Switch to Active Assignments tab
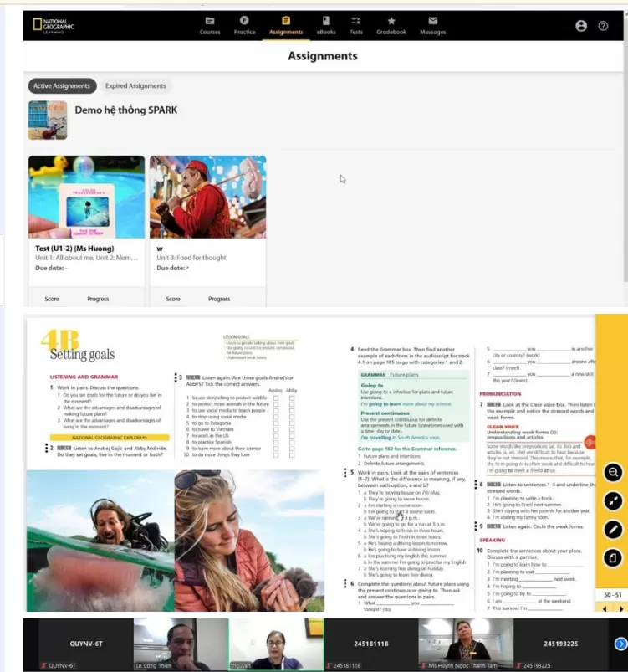Screen dimensions: 628x672 click(x=62, y=85)
